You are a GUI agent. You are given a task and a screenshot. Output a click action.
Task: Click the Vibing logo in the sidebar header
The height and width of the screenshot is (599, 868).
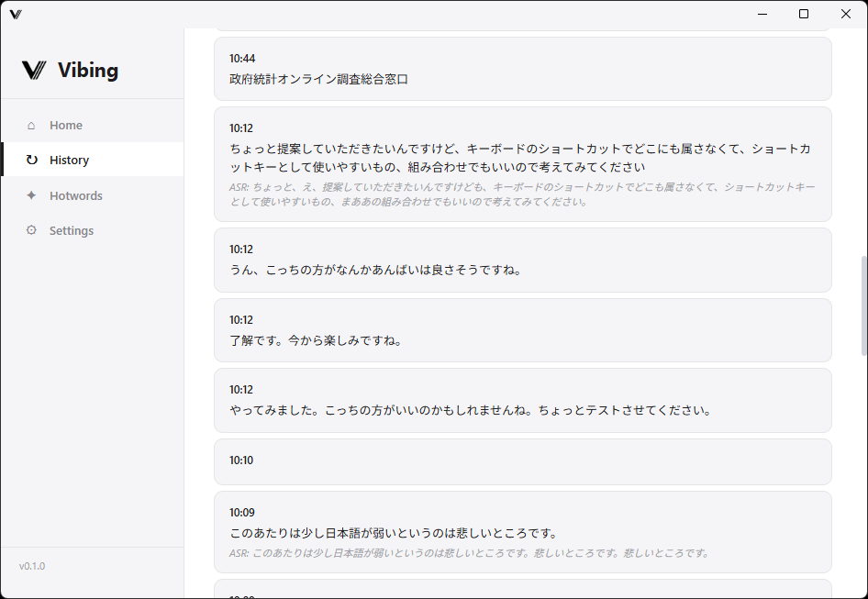[69, 70]
